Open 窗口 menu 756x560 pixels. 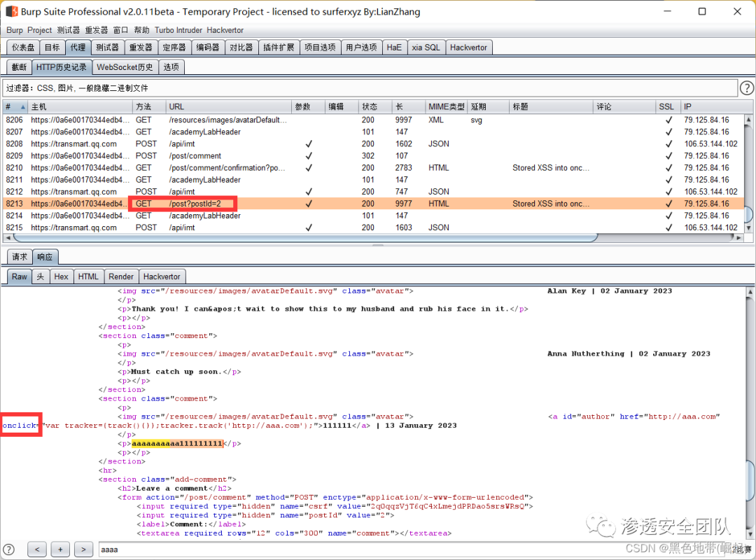(120, 30)
